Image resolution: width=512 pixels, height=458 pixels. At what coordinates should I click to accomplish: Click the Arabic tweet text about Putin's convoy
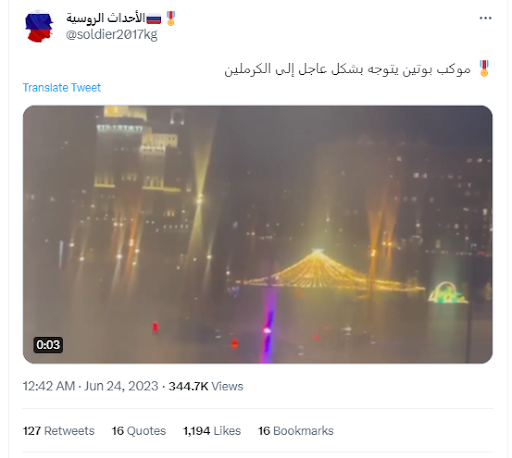click(x=347, y=69)
